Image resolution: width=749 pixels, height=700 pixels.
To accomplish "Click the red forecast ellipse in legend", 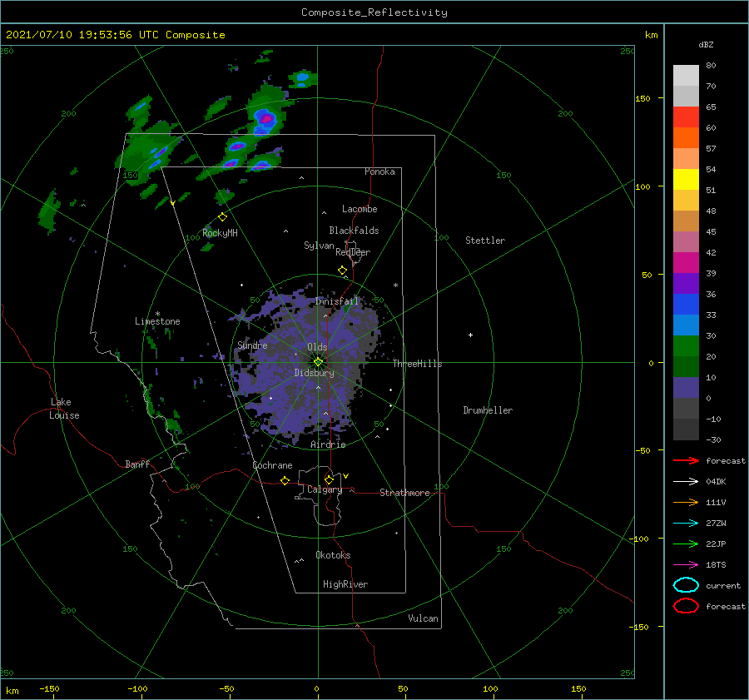I will pos(686,606).
